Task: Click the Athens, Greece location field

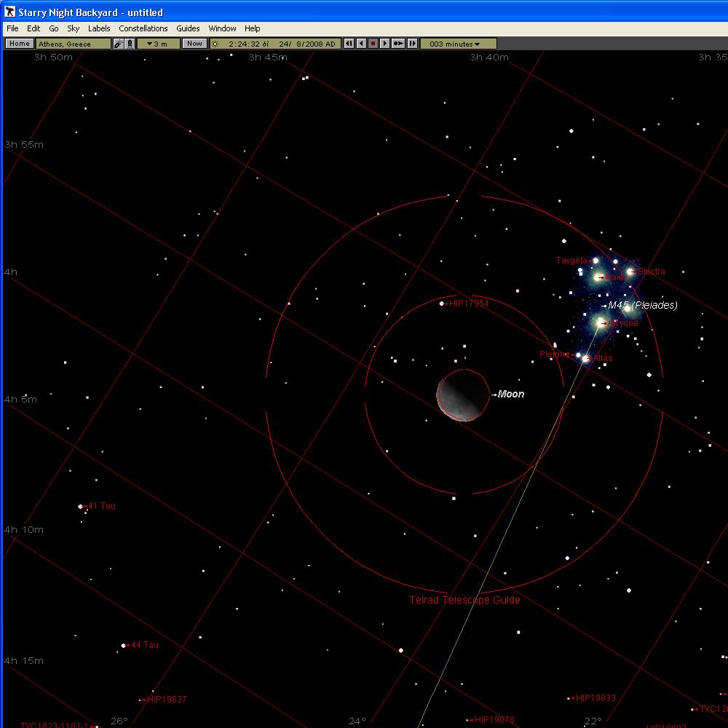Action: point(74,44)
